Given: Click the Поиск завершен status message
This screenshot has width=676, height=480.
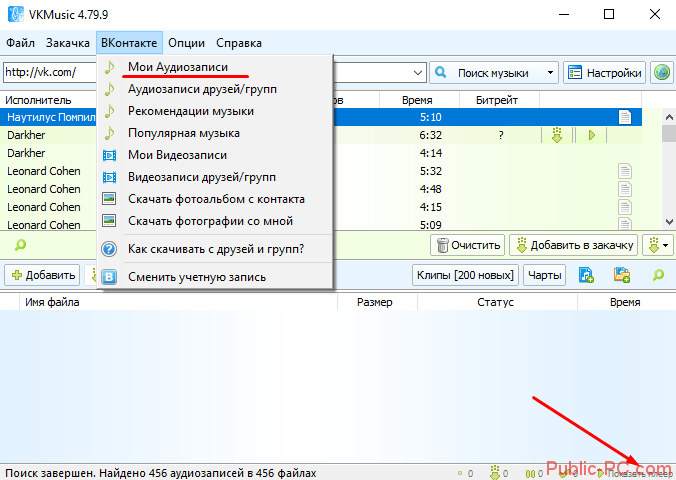Looking at the screenshot, I should tap(161, 474).
